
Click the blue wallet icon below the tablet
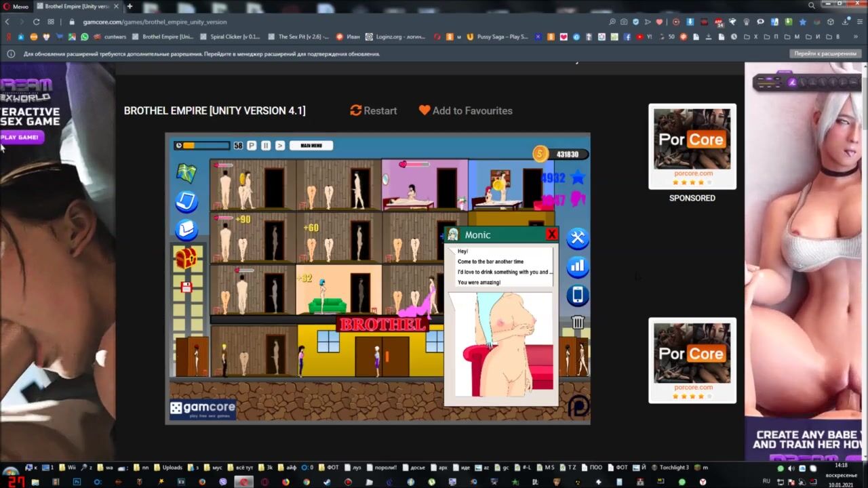tap(186, 230)
